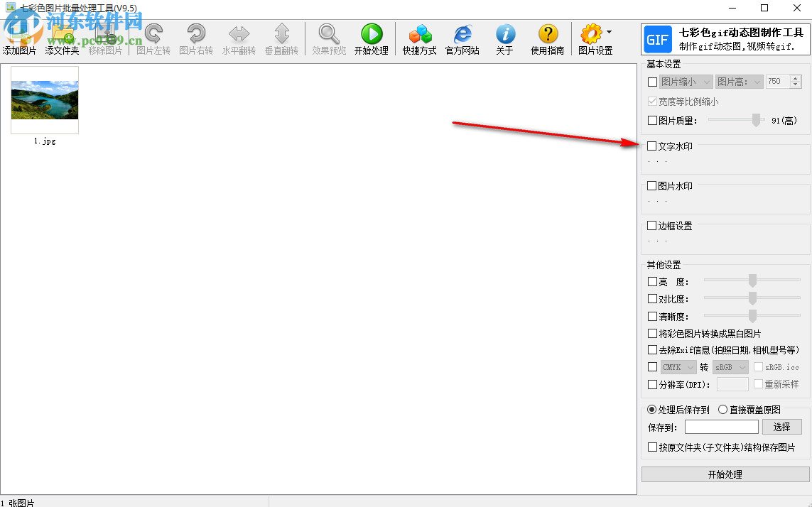The image size is (812, 507).
Task: Enable the 文字水印 text watermark checkbox
Action: (652, 146)
